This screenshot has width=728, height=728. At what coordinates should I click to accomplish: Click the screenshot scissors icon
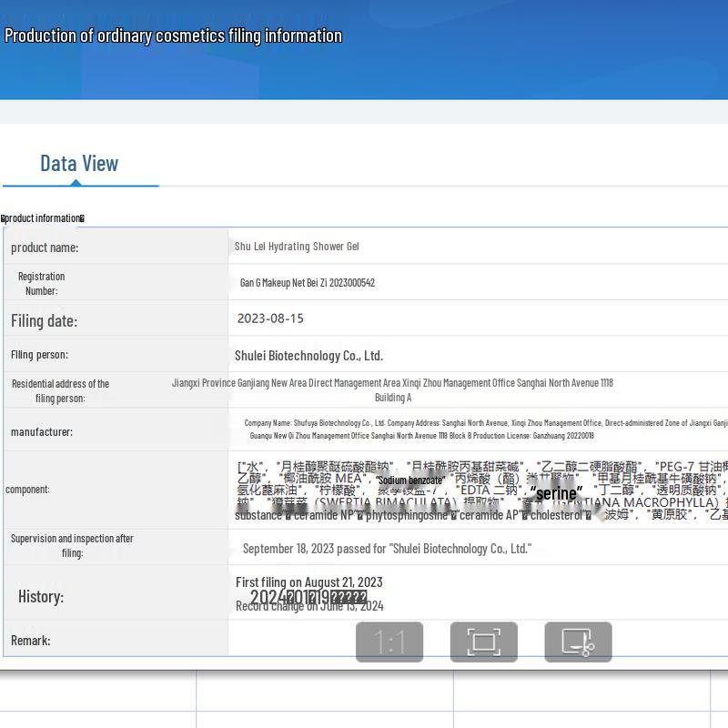pyautogui.click(x=578, y=642)
